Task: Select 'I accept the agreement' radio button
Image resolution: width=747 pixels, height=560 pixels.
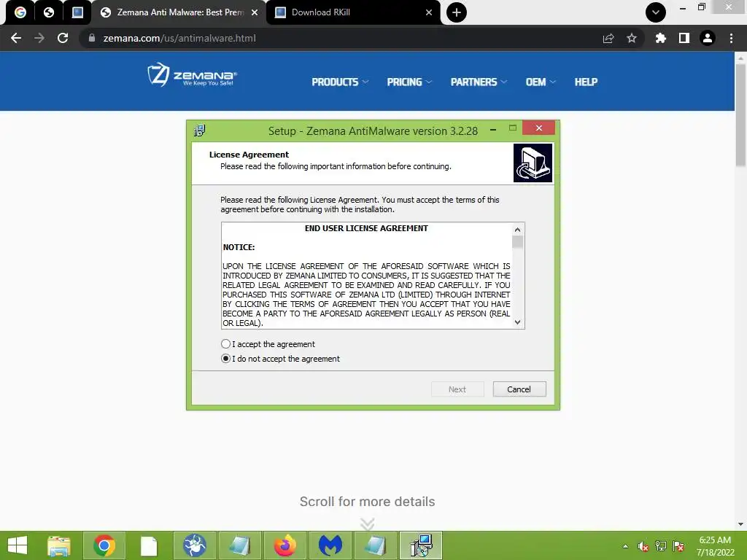Action: coord(226,344)
